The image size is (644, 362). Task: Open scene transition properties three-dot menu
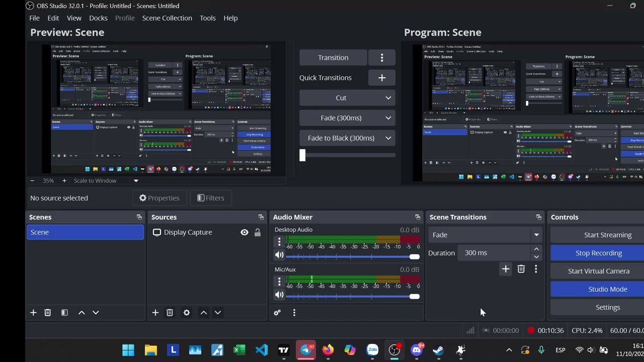point(536,269)
